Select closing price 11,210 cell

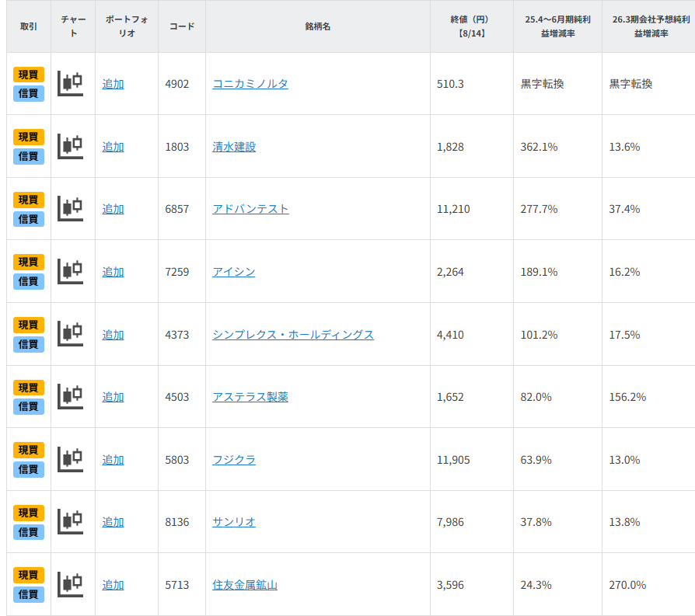click(472, 209)
